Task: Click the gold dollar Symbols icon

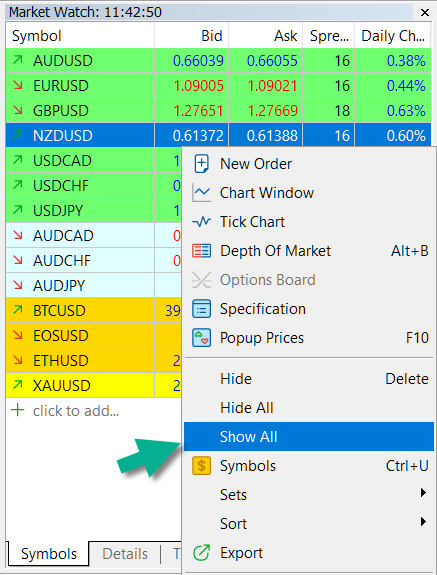Action: coord(201,466)
